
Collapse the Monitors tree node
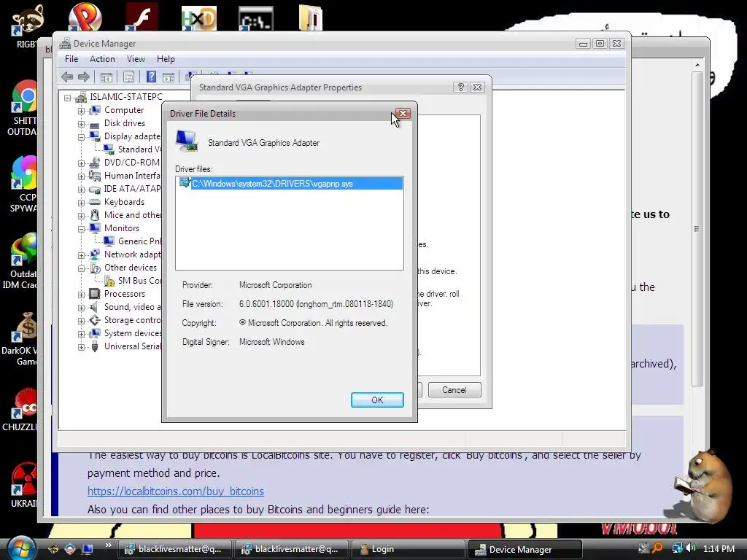(81, 229)
